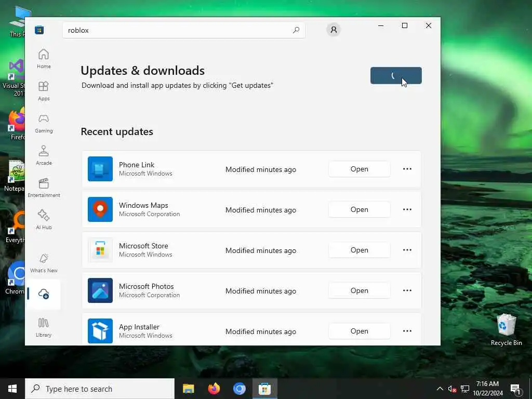Click Updates & downloads heading

coord(143,71)
